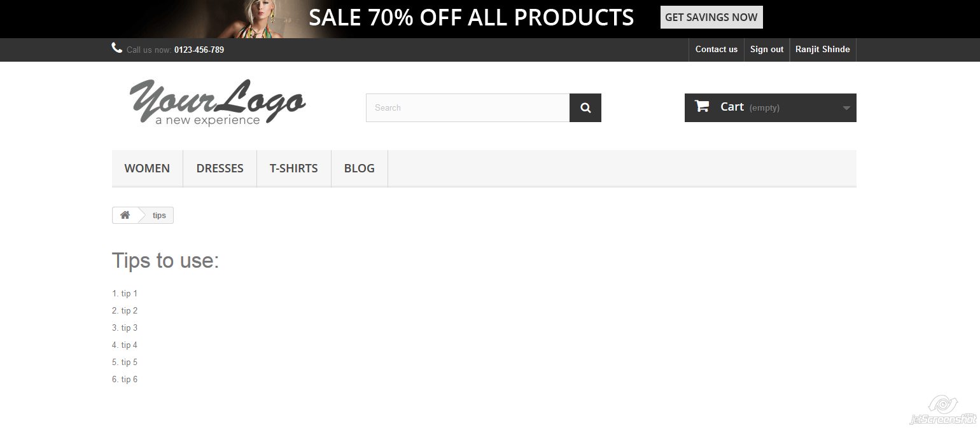Image resolution: width=980 pixels, height=428 pixels.
Task: Click the magnifier search button
Action: [x=585, y=107]
